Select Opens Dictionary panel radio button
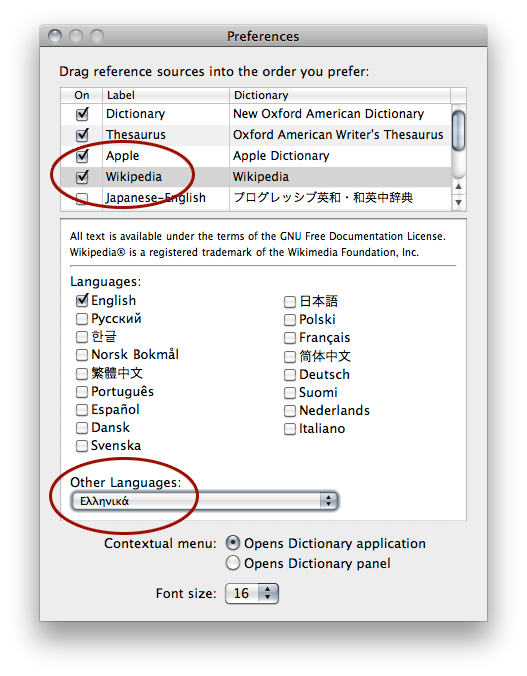The width and height of the screenshot is (527, 676). pyautogui.click(x=233, y=563)
